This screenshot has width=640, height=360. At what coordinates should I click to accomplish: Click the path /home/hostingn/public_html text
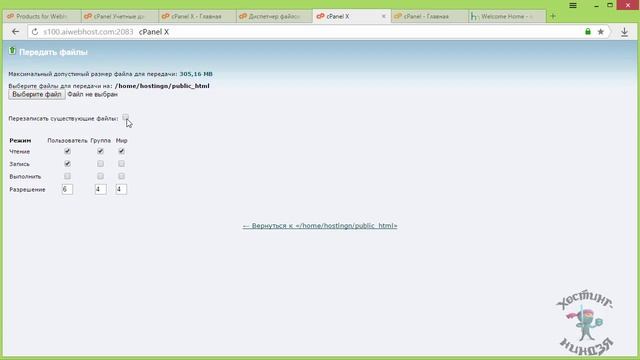pyautogui.click(x=162, y=86)
